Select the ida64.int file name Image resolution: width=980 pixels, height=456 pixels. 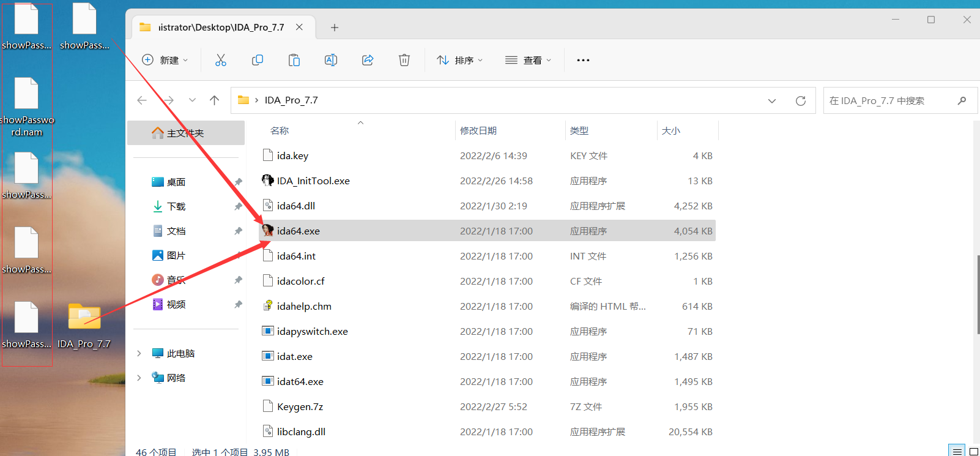click(296, 256)
